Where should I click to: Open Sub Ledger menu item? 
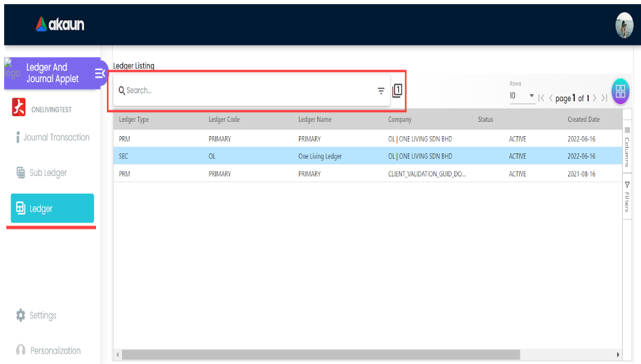click(x=47, y=173)
